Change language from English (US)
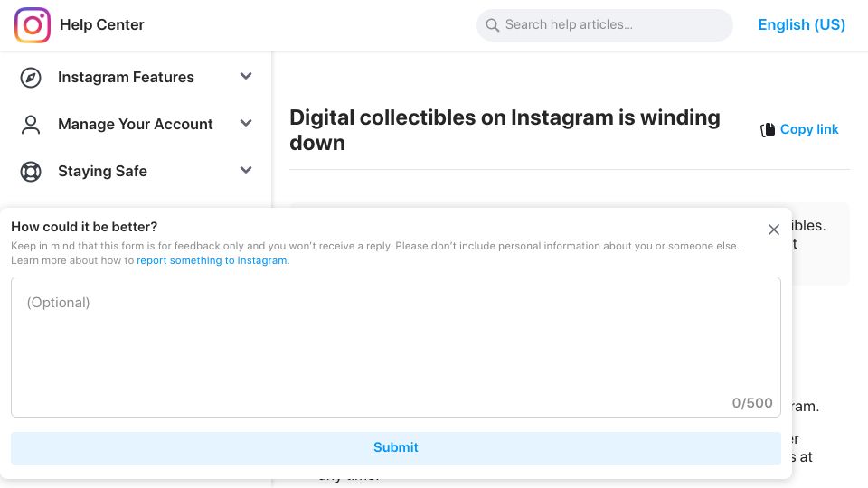This screenshot has height=488, width=868. (x=801, y=25)
